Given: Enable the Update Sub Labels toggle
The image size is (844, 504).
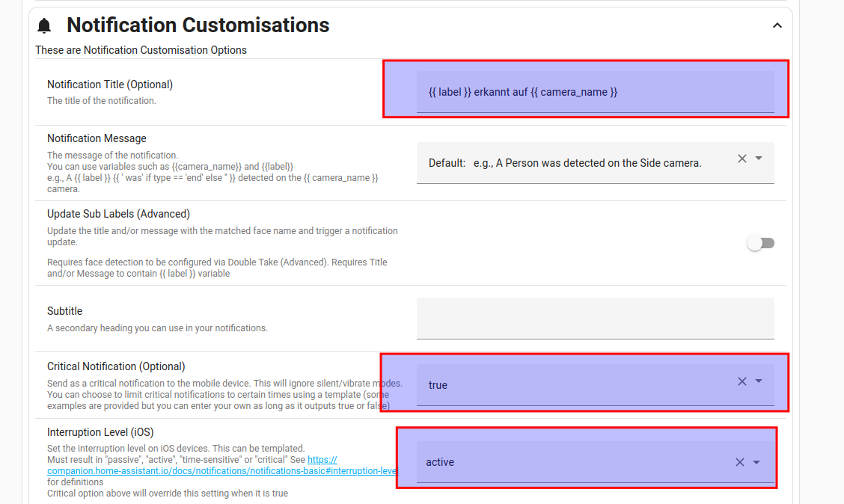Looking at the screenshot, I should (761, 243).
